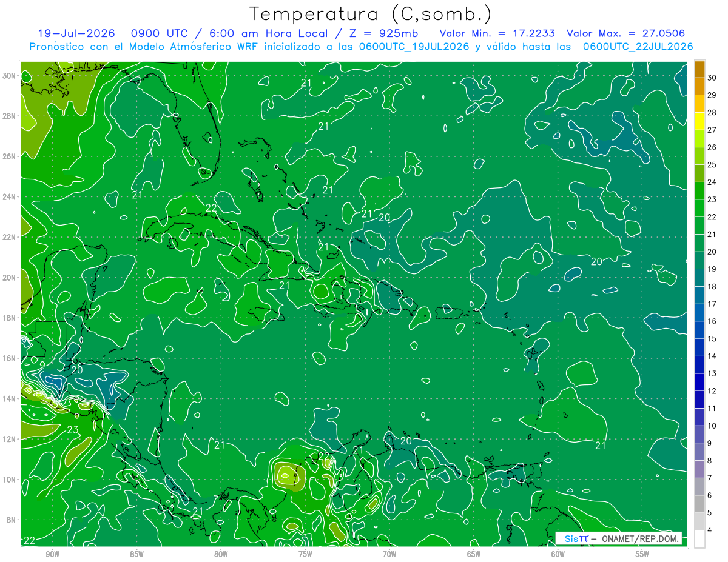Image resolution: width=728 pixels, height=562 pixels.
Task: Click the blue "Sistt" logo text
Action: 576,539
